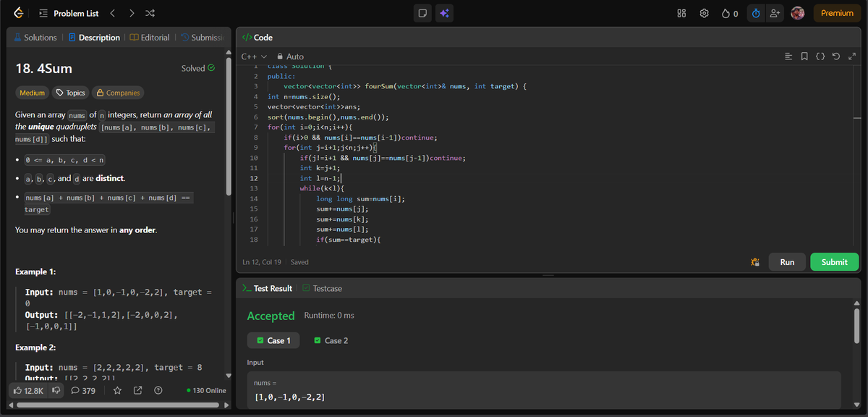Click the debugger bug icon near Run
Screen dimensions: 868x417
755,262
